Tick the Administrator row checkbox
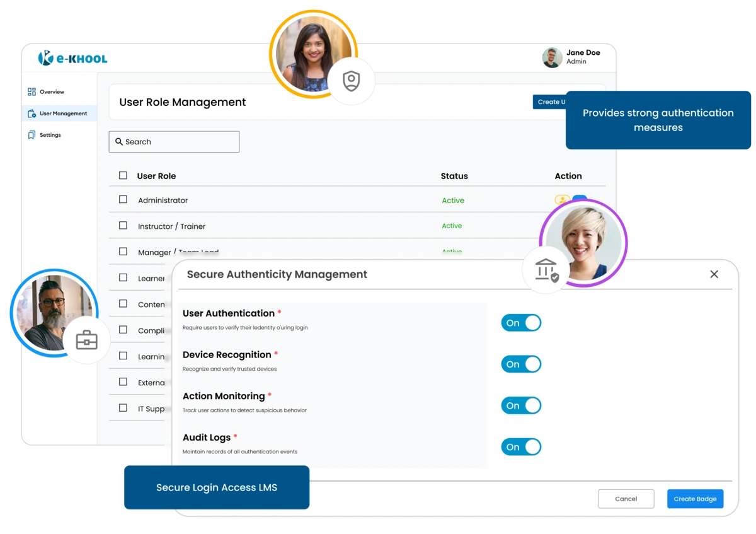Screen dimensions: 756x534 tap(123, 200)
